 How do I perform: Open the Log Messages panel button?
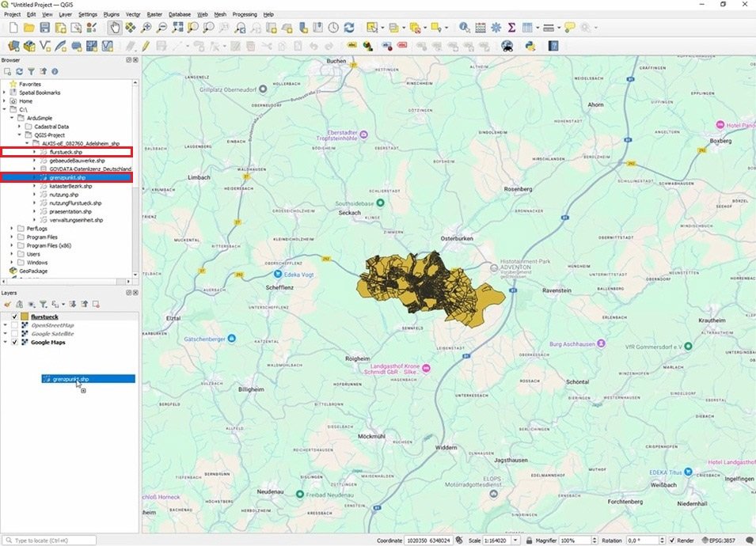[750, 540]
